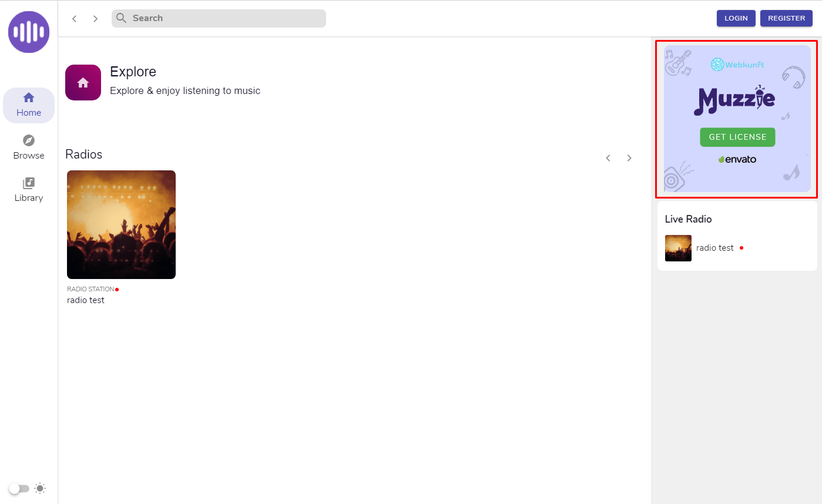Click the purple waveform app logo
The height and width of the screenshot is (504, 822).
(29, 32)
